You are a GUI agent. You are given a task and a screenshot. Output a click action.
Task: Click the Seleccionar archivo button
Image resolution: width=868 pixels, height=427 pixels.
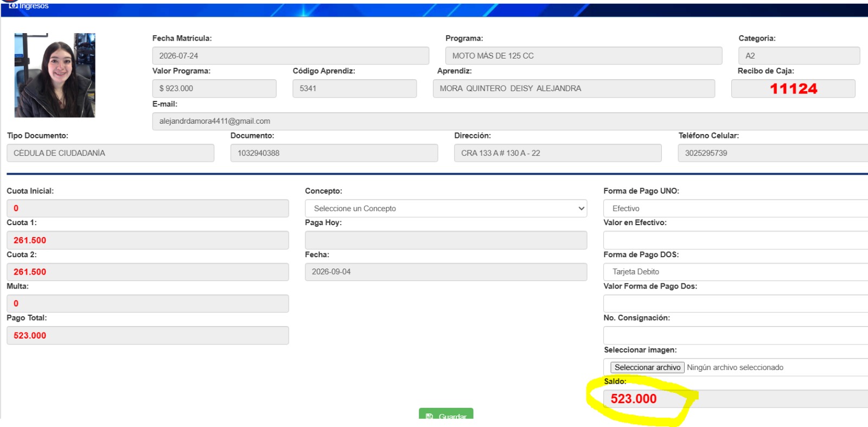point(647,367)
